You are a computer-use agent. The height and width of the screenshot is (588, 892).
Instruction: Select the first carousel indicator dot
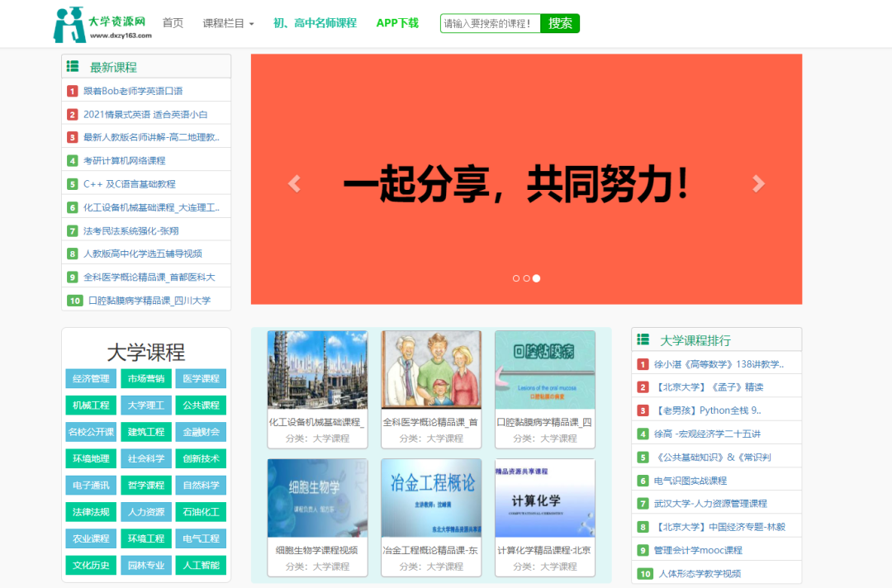(517, 278)
